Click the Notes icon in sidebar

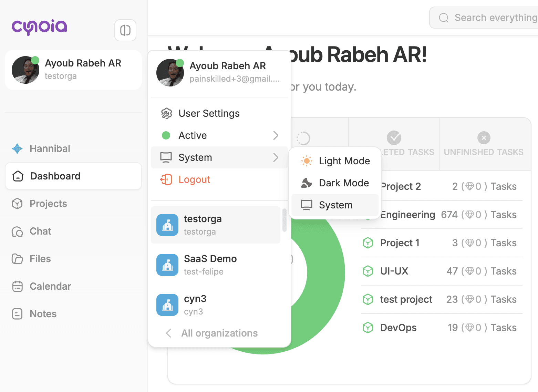click(17, 314)
